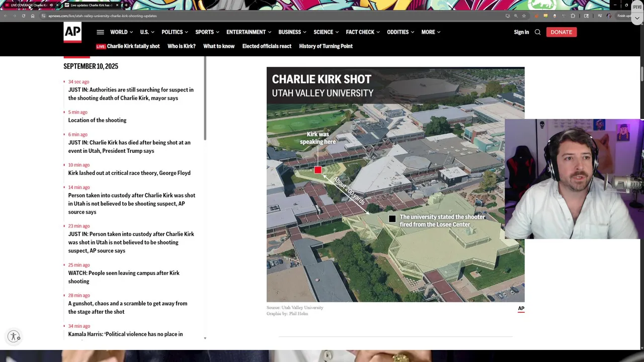
Task: Open 'Charlie Kirk has died' update
Action: click(129, 147)
